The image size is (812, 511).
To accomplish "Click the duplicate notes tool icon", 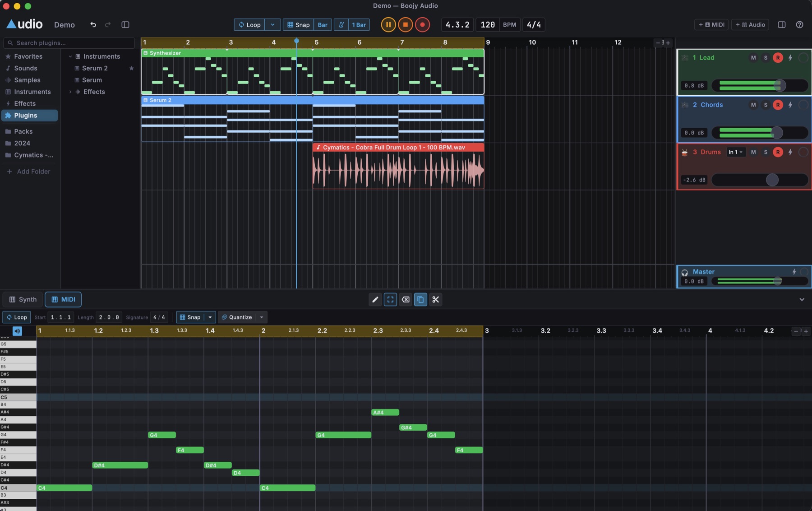I will click(x=420, y=299).
